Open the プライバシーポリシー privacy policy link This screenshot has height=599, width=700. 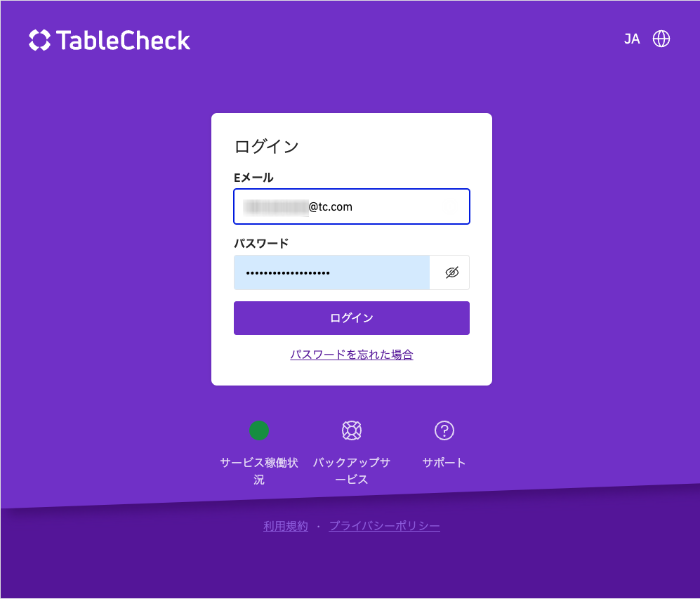(385, 526)
